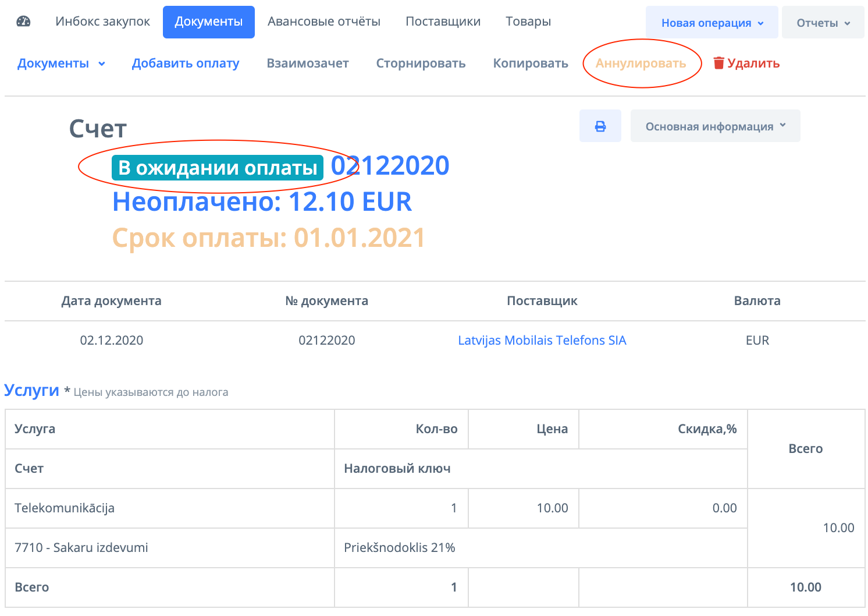Click the EUR currency cell
The width and height of the screenshot is (868, 616).
coord(757,341)
